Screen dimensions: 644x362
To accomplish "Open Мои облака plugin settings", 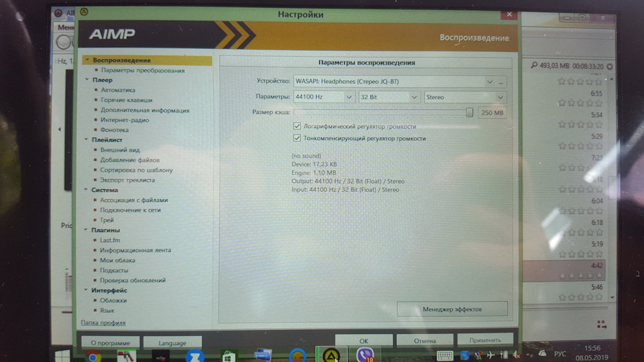I will click(117, 260).
